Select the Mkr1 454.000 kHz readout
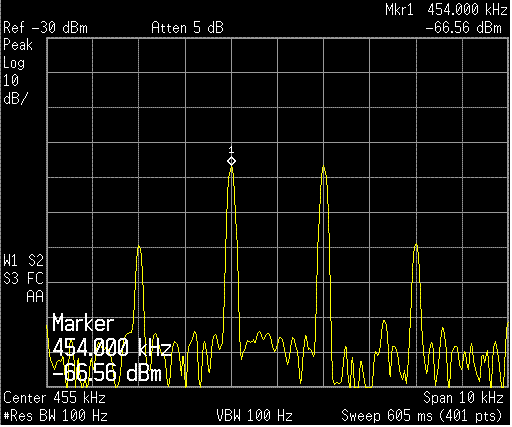The height and width of the screenshot is (427, 512). click(x=446, y=10)
